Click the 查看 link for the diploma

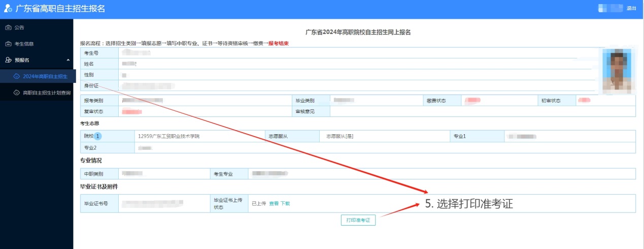tap(274, 203)
